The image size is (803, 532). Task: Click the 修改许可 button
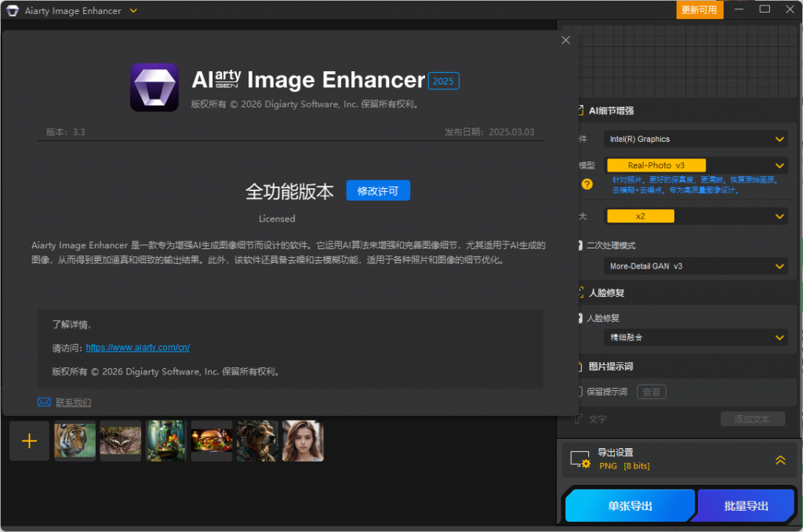(x=378, y=191)
